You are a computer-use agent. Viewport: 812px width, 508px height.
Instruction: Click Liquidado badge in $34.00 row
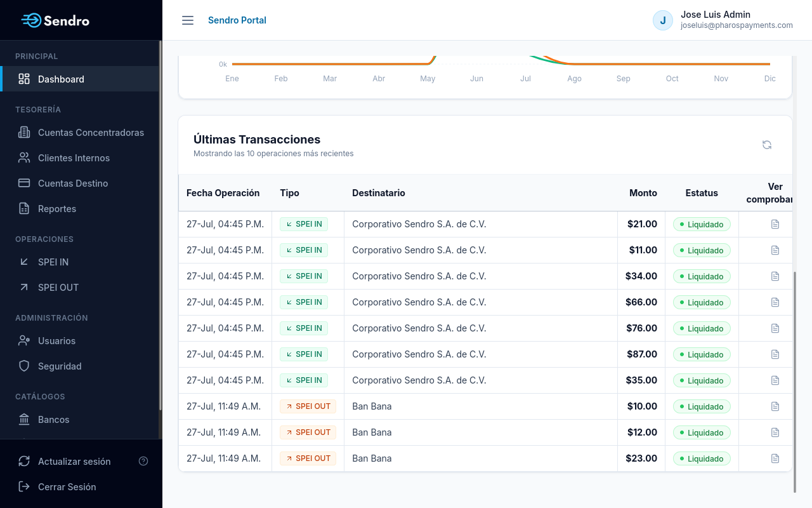(702, 276)
